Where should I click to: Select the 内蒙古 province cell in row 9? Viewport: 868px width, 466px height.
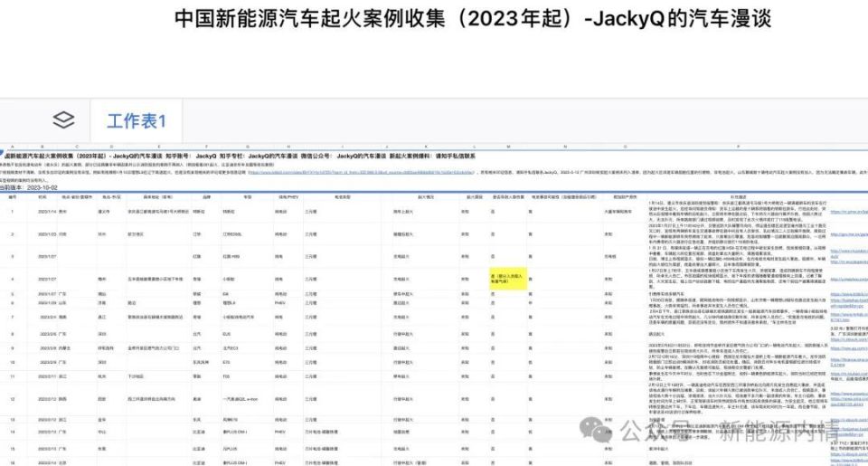click(65, 348)
